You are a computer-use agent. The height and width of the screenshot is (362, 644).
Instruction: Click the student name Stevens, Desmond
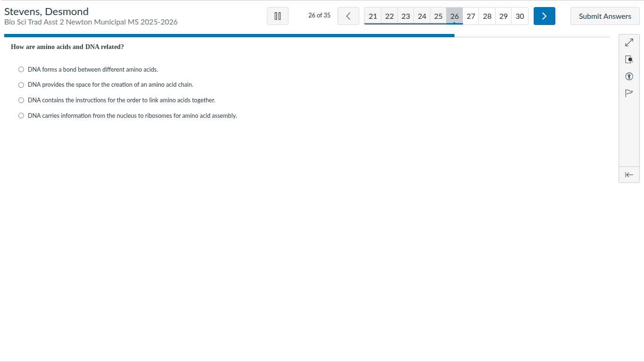46,11
